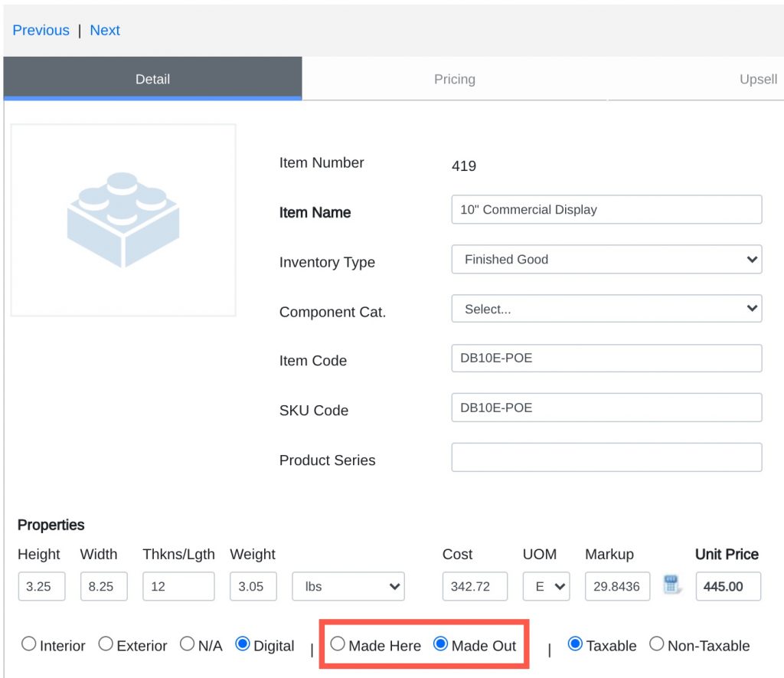Click the Item Name text field
Image resolution: width=784 pixels, height=678 pixels.
(x=606, y=209)
